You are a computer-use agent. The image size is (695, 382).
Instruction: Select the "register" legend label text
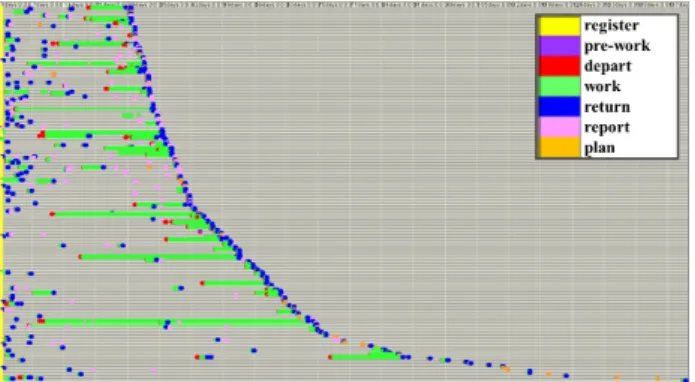[x=612, y=26]
